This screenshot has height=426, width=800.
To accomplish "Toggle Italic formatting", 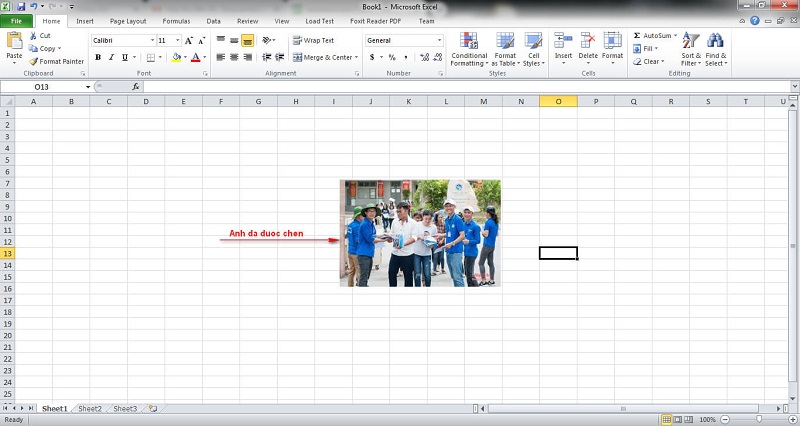I will coord(111,58).
